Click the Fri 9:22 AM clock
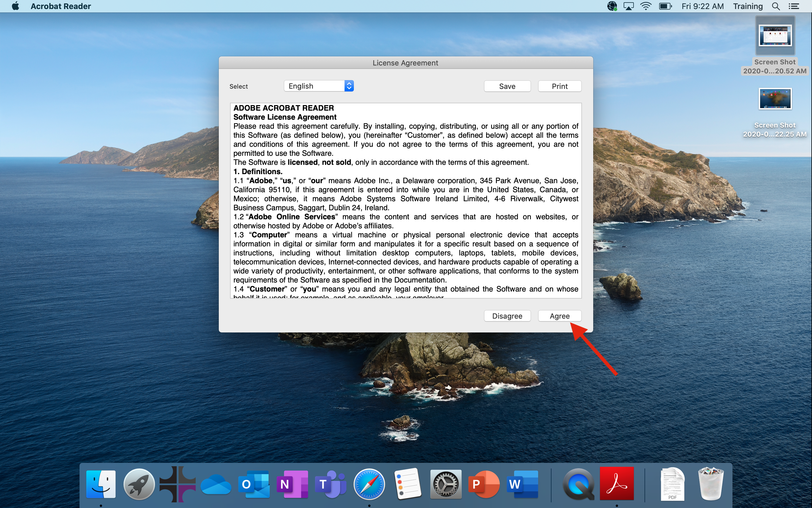 click(703, 6)
